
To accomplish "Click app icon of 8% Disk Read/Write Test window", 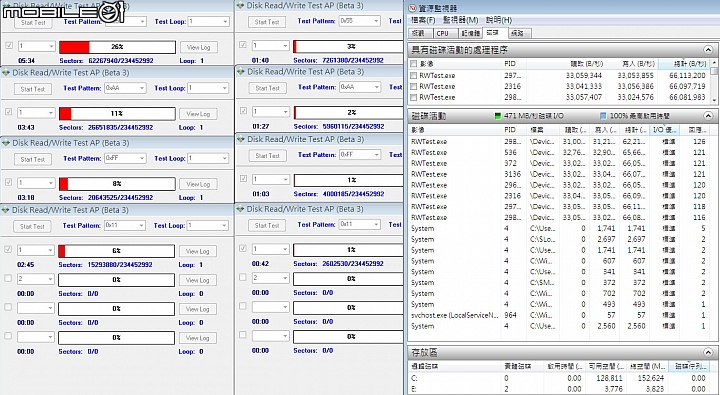I will coord(6,143).
